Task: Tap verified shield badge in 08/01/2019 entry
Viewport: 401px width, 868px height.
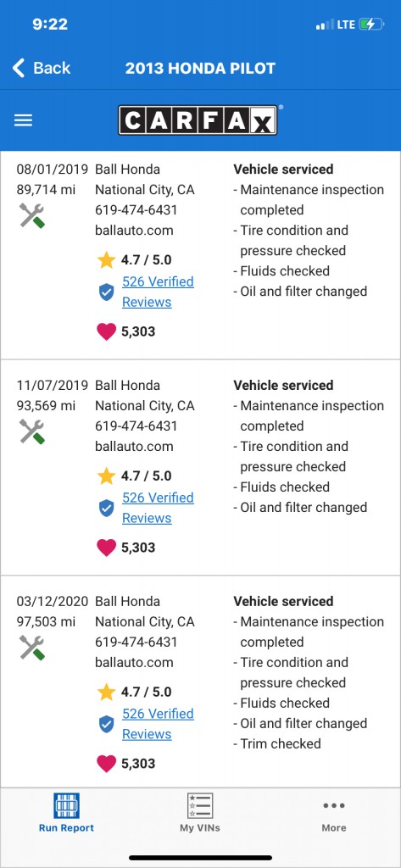Action: (106, 292)
